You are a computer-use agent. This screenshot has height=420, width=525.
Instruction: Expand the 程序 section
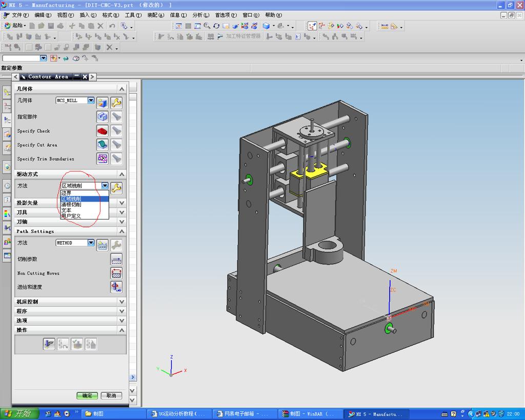[x=122, y=311]
